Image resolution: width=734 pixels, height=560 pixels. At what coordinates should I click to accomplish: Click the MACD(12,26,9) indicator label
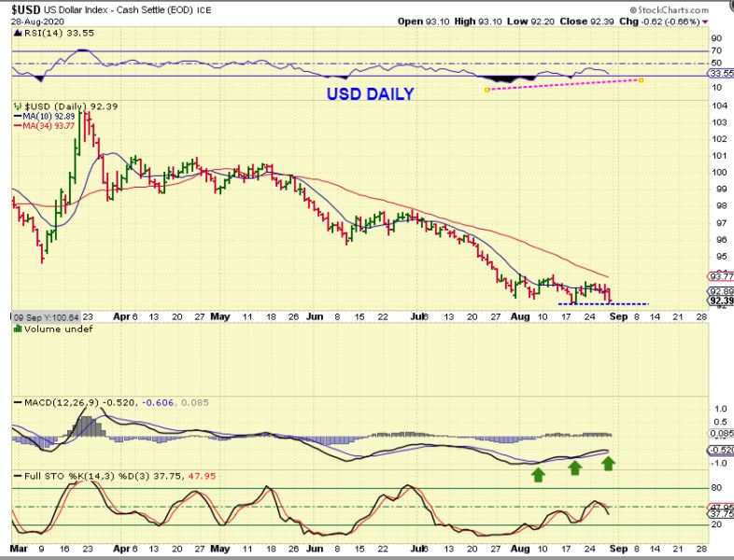(x=63, y=402)
